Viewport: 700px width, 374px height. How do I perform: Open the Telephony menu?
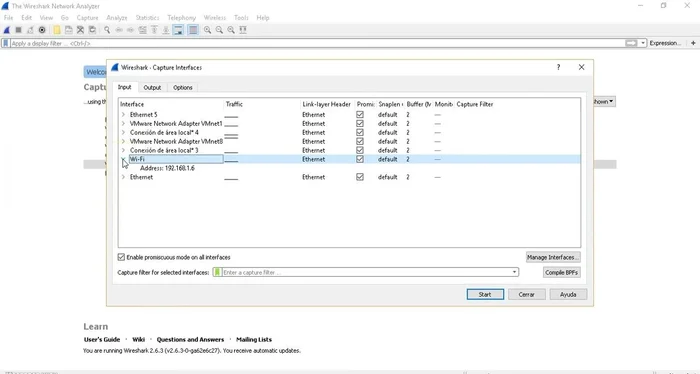[x=182, y=18]
